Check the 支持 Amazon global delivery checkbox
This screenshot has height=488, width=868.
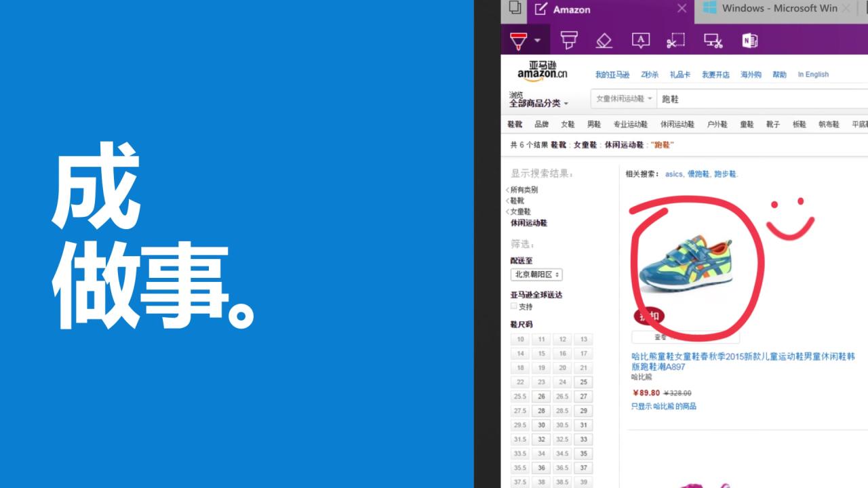tap(513, 306)
